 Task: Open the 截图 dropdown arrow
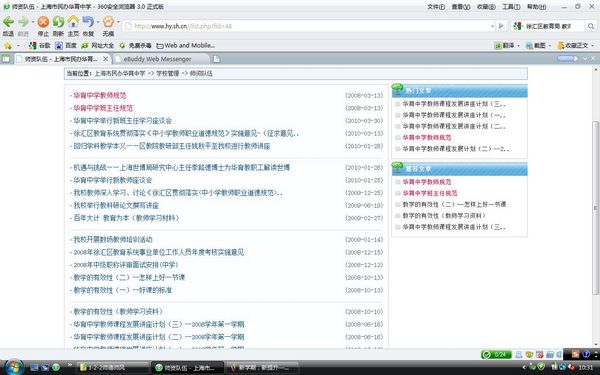click(550, 46)
